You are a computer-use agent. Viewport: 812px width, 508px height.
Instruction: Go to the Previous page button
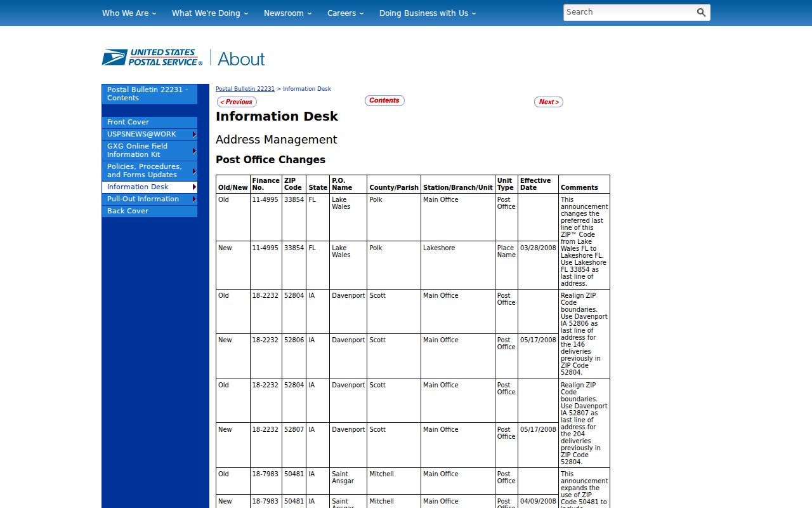click(237, 102)
